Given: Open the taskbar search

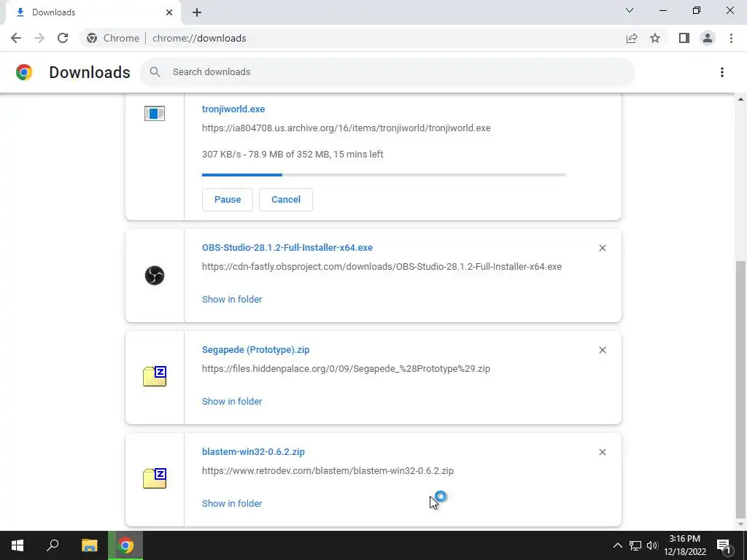Looking at the screenshot, I should click(53, 545).
